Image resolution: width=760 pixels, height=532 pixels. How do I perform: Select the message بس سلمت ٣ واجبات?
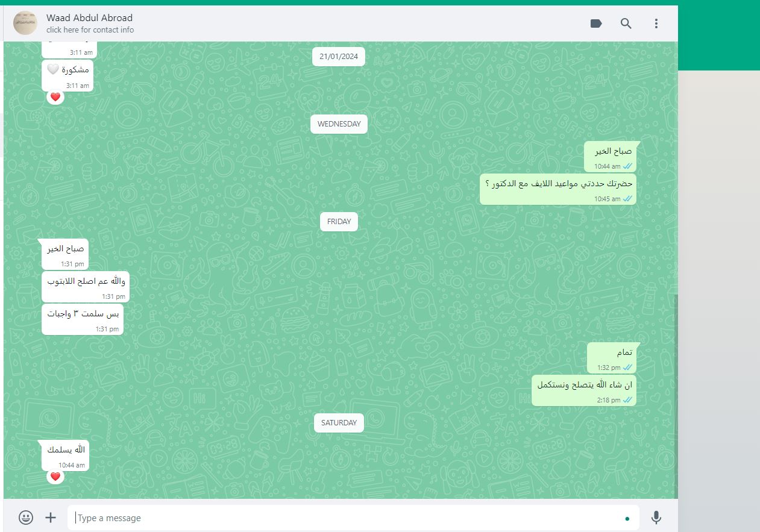click(83, 319)
